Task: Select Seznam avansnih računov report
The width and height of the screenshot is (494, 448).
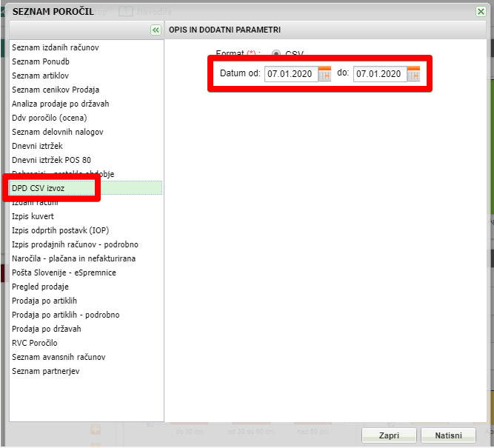Action: pos(86,357)
